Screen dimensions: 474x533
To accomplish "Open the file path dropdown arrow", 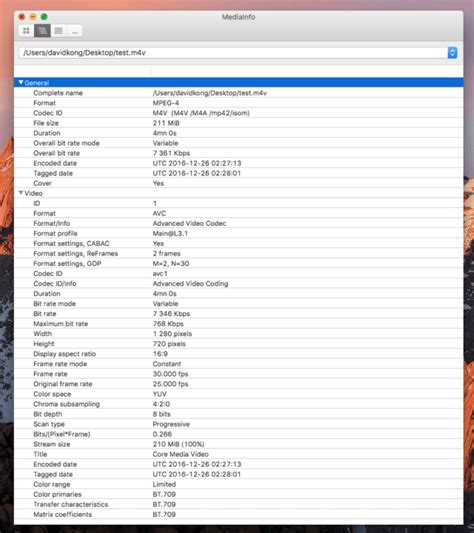I will click(x=452, y=53).
